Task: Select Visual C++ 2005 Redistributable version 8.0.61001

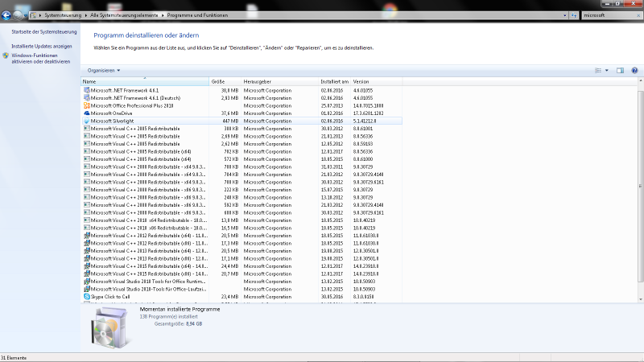Action: (242, 129)
